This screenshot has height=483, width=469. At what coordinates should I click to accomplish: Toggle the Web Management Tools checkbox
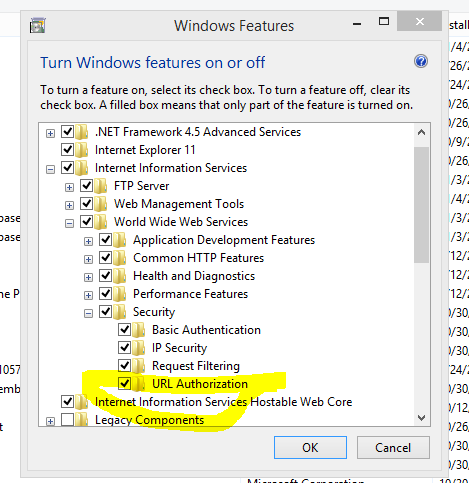[x=87, y=204]
